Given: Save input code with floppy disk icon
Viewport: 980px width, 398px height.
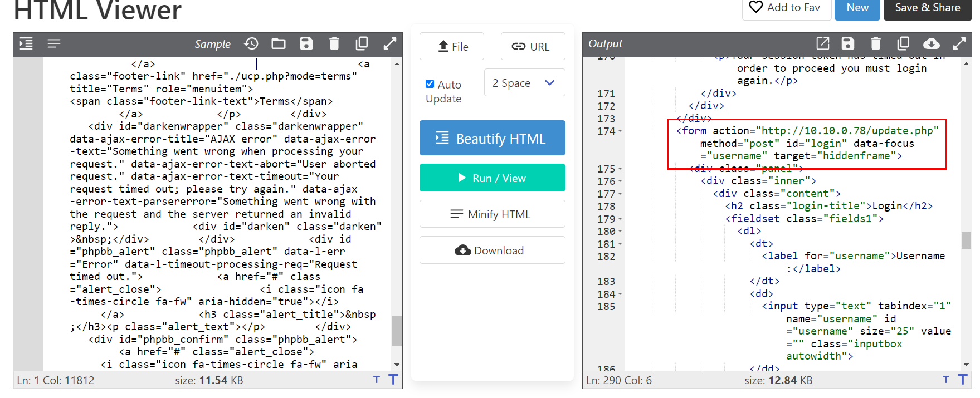Looking at the screenshot, I should click(x=306, y=43).
